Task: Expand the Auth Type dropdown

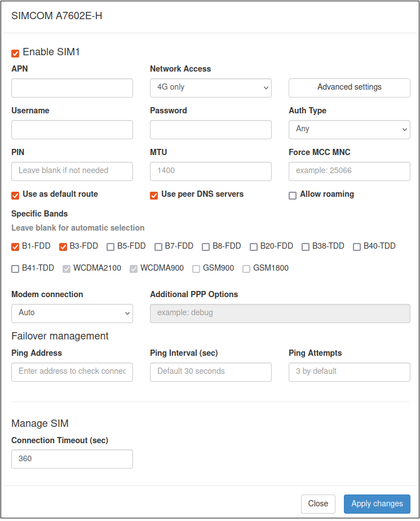Action: tap(349, 129)
